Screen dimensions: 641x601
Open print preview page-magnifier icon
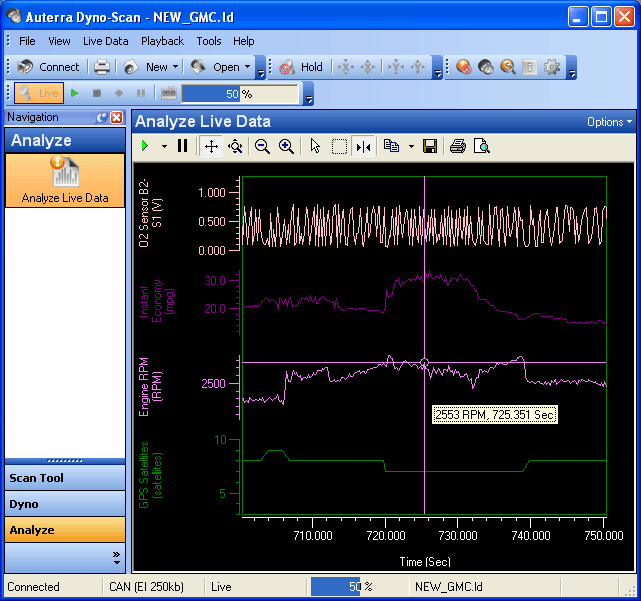click(482, 146)
